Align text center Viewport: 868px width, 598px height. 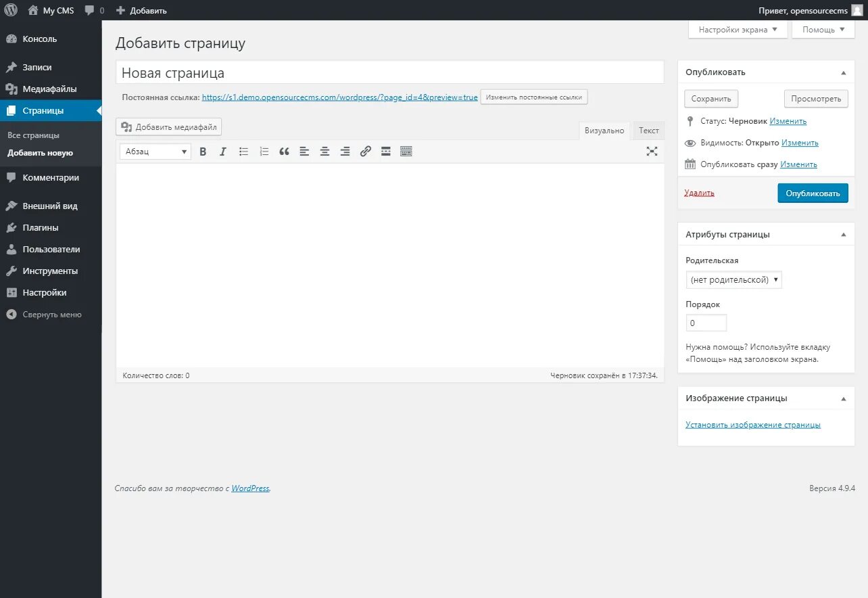[324, 152]
